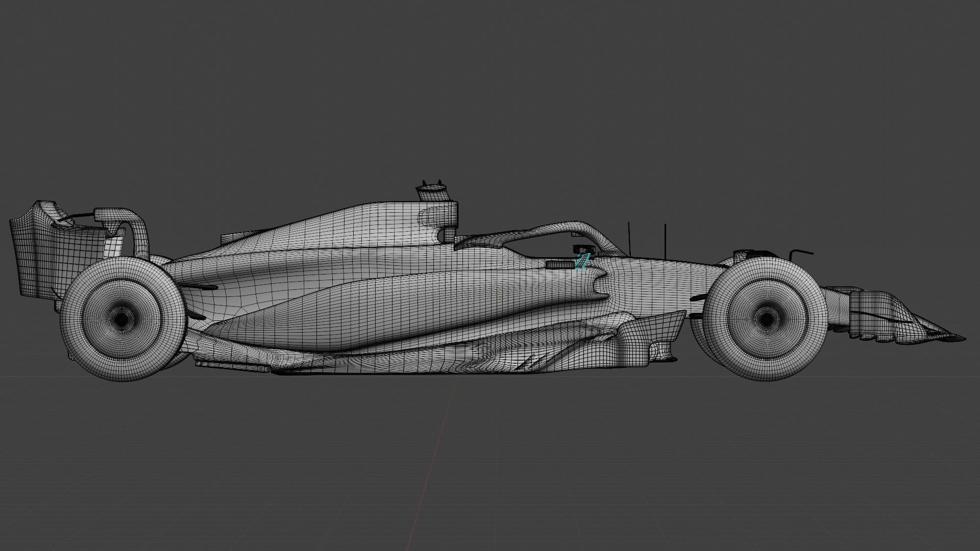The width and height of the screenshot is (980, 551).
Task: Select the cyan highlighted part in the cockpit
Action: (x=582, y=260)
